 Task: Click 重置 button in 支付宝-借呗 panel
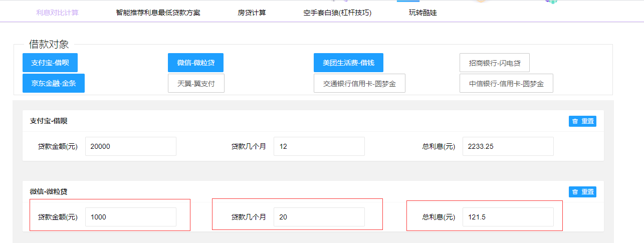point(582,121)
